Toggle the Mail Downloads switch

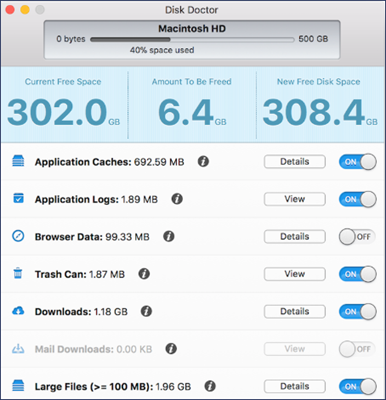(x=358, y=349)
